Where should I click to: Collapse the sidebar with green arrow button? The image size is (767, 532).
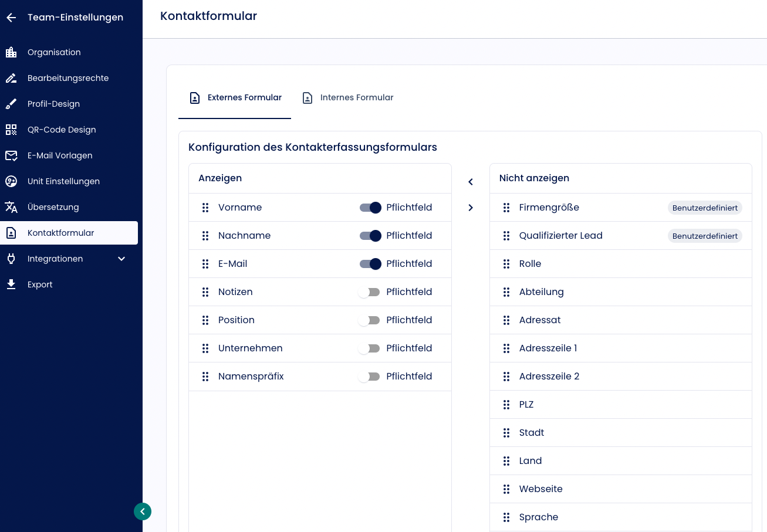(143, 511)
